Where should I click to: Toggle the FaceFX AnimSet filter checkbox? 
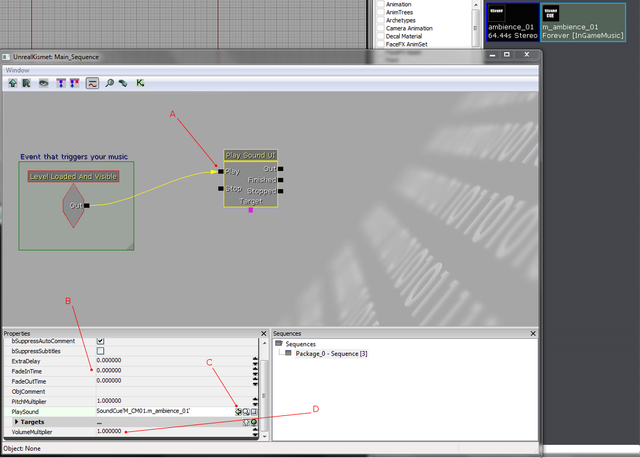pyautogui.click(x=380, y=44)
